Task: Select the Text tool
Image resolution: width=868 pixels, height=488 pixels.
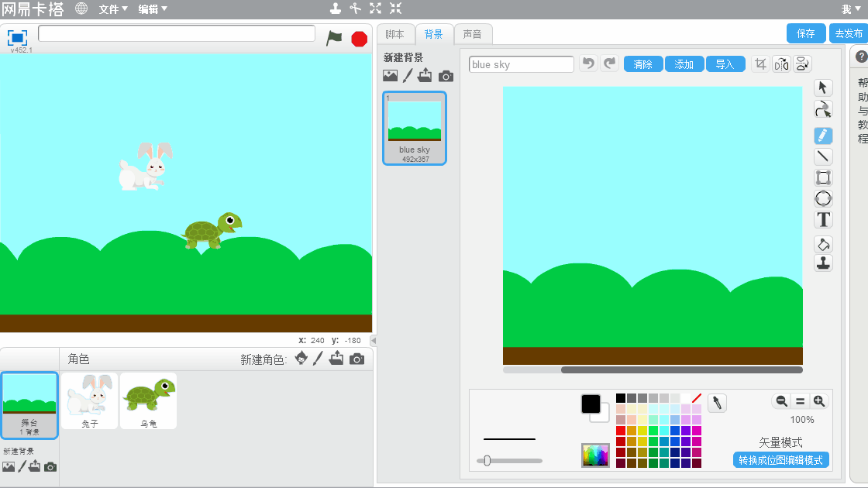Action: 823,220
